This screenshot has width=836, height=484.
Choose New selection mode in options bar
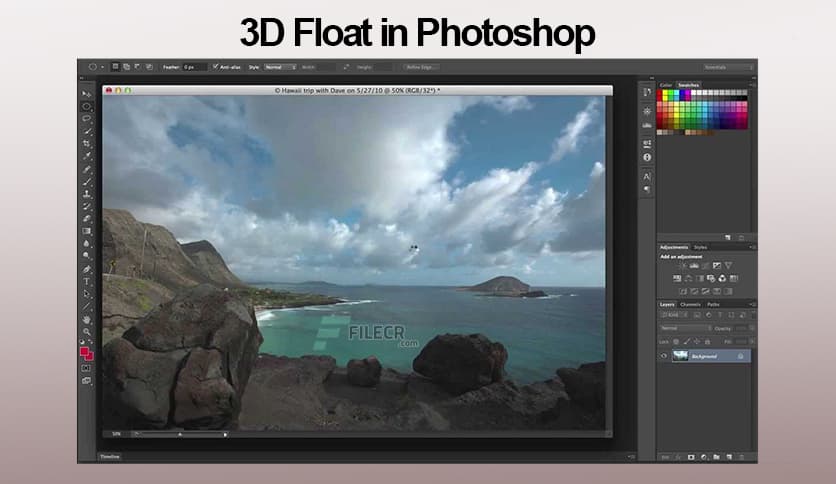[x=115, y=67]
